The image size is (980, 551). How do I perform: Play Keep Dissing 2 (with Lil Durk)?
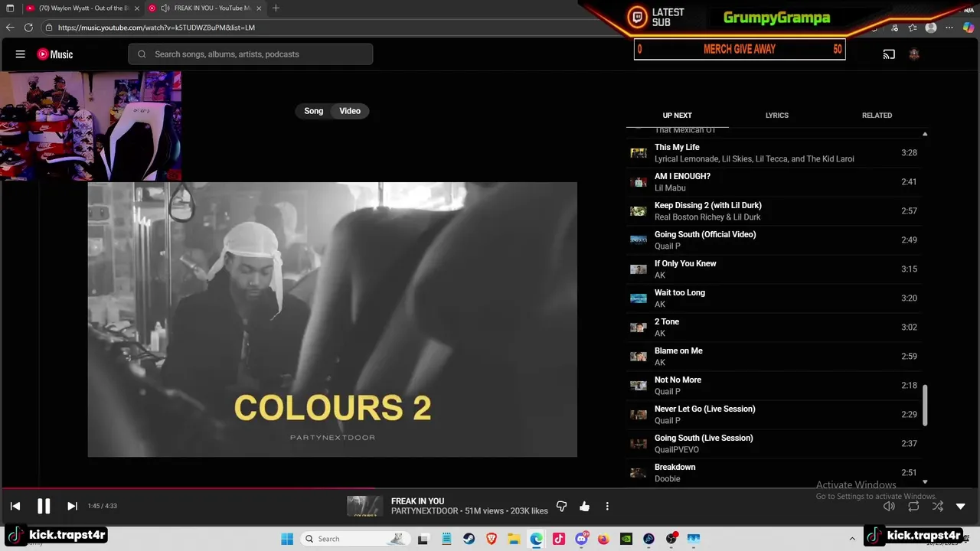[x=774, y=210]
